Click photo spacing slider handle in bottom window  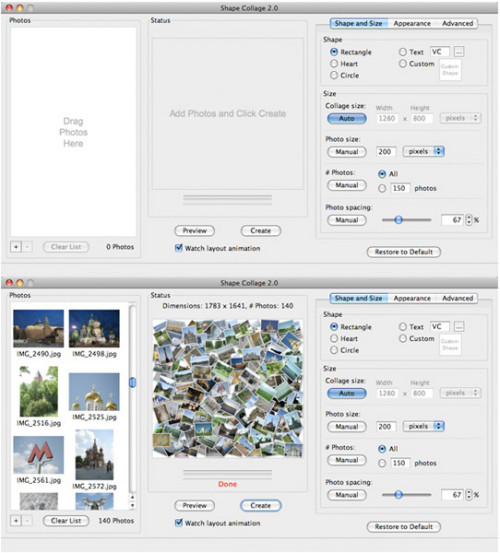[x=398, y=494]
